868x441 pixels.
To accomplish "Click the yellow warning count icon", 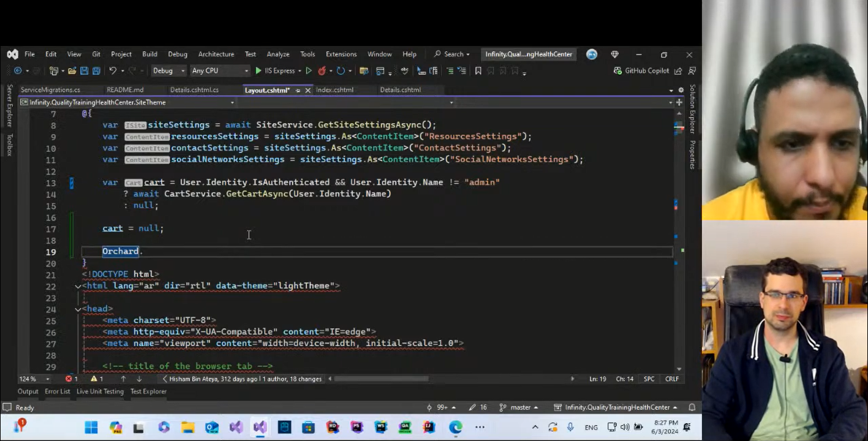I will coord(94,379).
